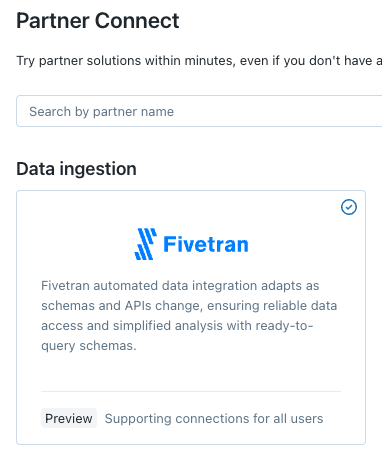Click the Try partner solutions subtitle text
382x457 pixels.
[199, 61]
